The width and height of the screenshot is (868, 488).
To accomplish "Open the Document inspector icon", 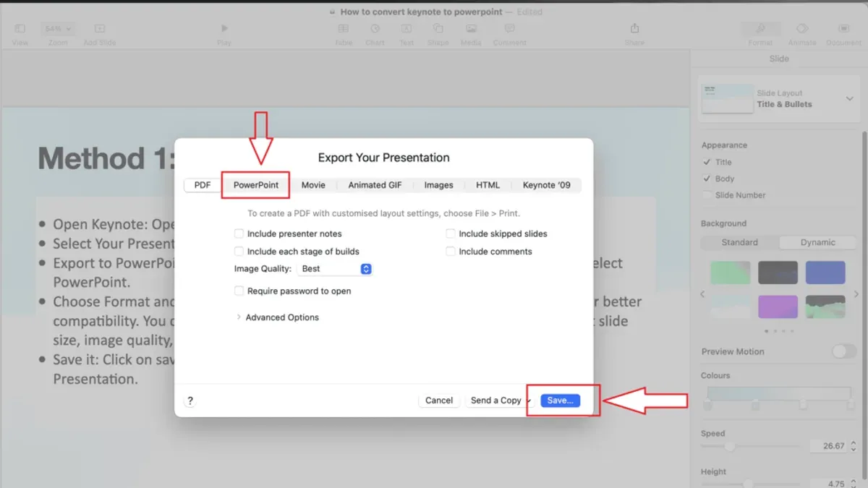I will (x=844, y=29).
